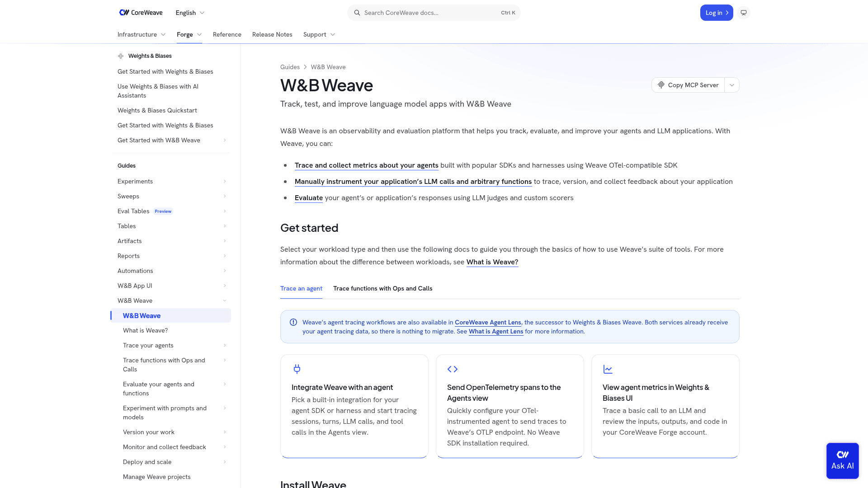This screenshot has height=488, width=868.
Task: Expand the Infrastructure menu
Action: [142, 34]
